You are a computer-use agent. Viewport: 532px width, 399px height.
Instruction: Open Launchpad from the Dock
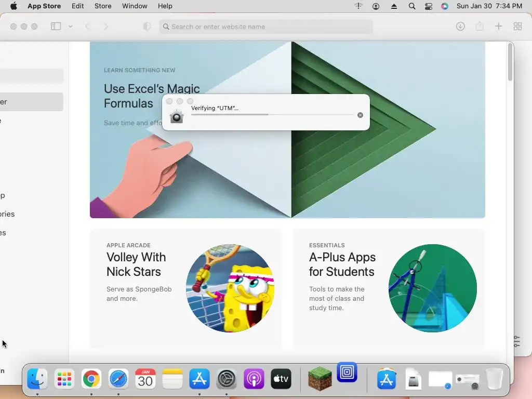tap(64, 378)
